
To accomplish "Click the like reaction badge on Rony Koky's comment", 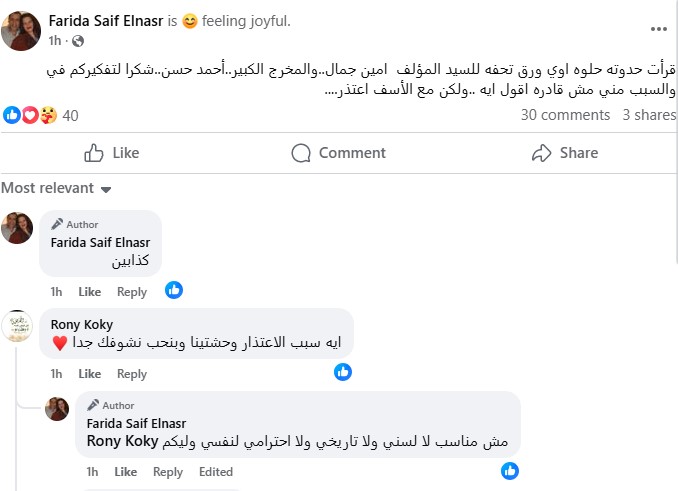I will click(343, 372).
